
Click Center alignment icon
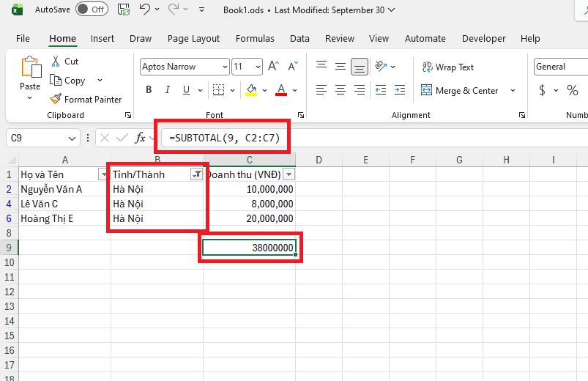tap(340, 89)
